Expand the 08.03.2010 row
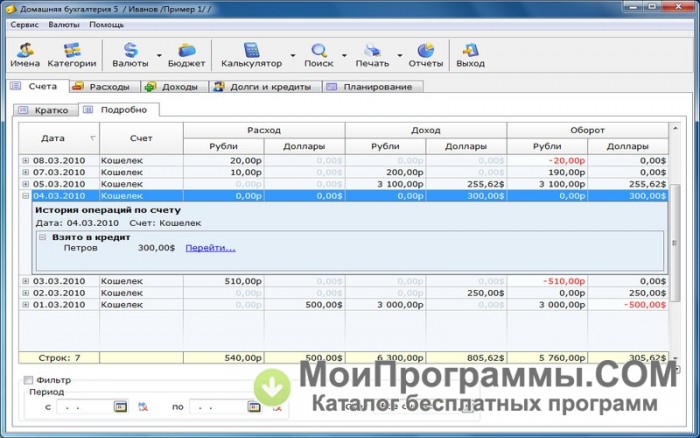This screenshot has height=438, width=700. point(26,160)
